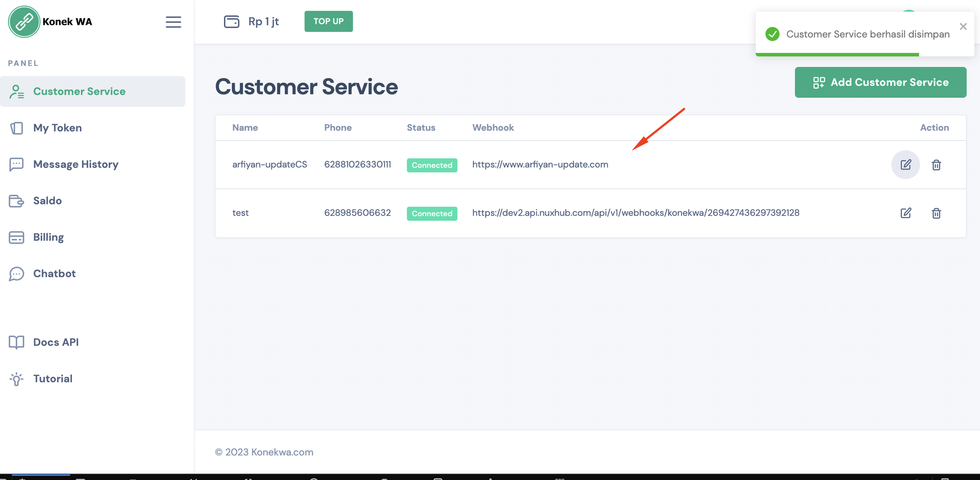Open the Billing page

48,237
